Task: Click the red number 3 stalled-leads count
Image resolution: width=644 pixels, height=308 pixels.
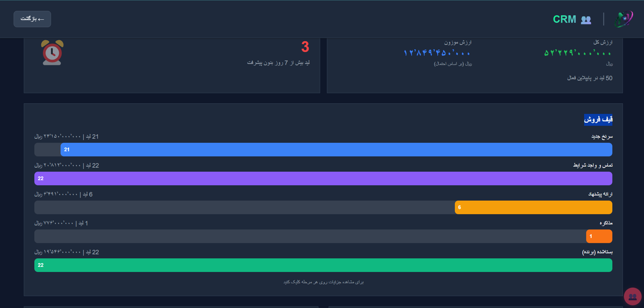Action: pyautogui.click(x=305, y=47)
